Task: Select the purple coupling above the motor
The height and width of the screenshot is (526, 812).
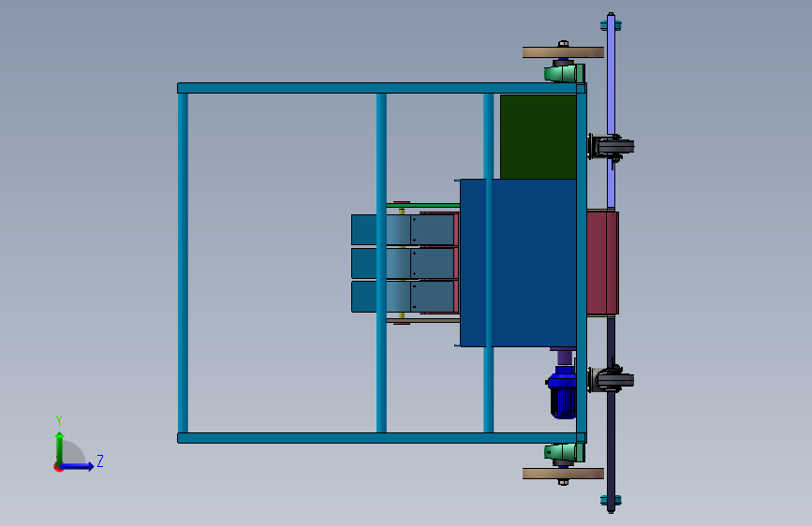Action: pos(565,358)
